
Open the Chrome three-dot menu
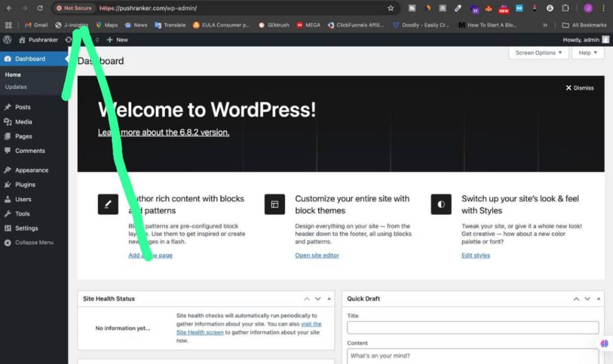coord(603,8)
